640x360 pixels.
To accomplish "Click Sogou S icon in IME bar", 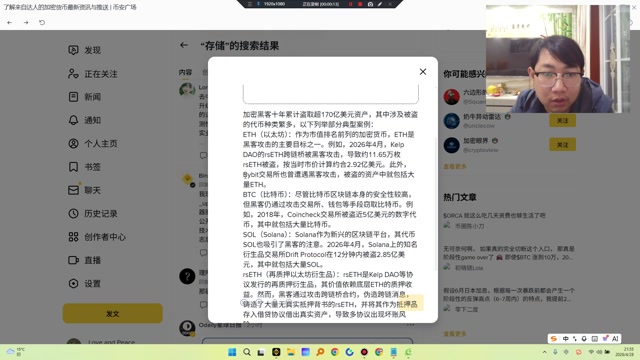I will coord(554,338).
